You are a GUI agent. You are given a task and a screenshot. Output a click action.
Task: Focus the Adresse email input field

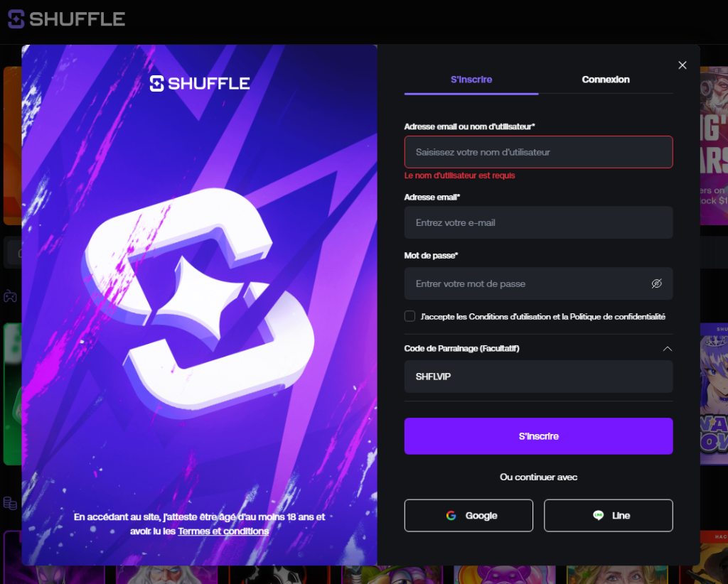coord(539,222)
